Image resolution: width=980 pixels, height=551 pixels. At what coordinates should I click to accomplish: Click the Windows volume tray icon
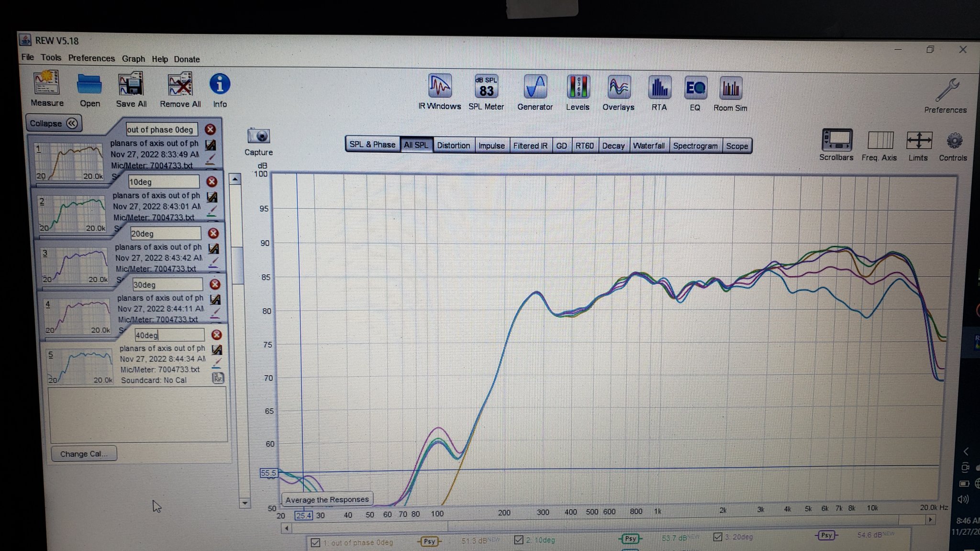click(x=964, y=499)
